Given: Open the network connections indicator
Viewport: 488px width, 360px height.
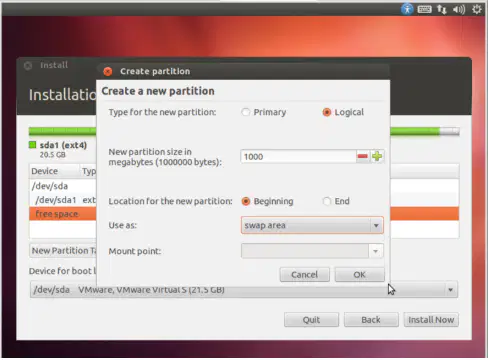Looking at the screenshot, I should click(442, 9).
